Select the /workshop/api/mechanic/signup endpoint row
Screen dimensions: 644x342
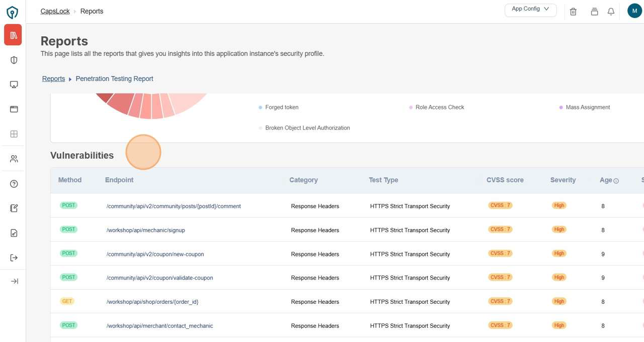click(x=146, y=230)
